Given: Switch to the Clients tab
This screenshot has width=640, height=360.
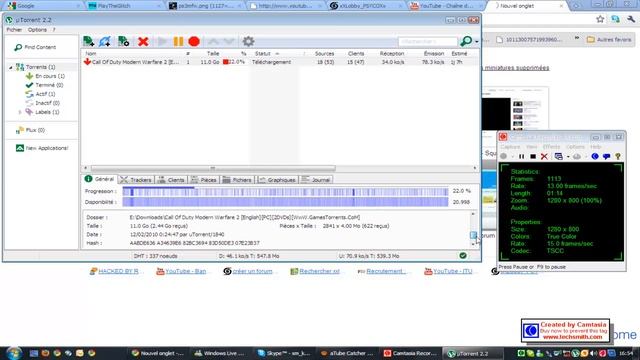Looking at the screenshot, I should (x=172, y=180).
